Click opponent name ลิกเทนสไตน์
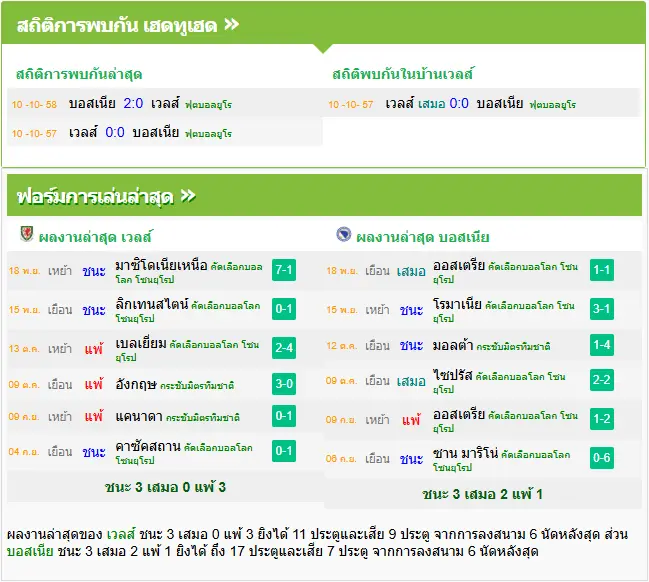 click(152, 304)
